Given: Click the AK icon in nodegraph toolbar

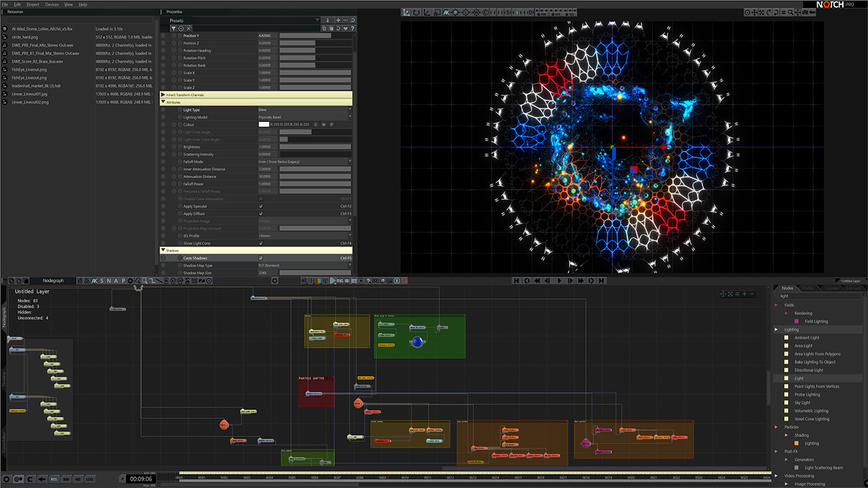Looking at the screenshot, I should pos(94,281).
